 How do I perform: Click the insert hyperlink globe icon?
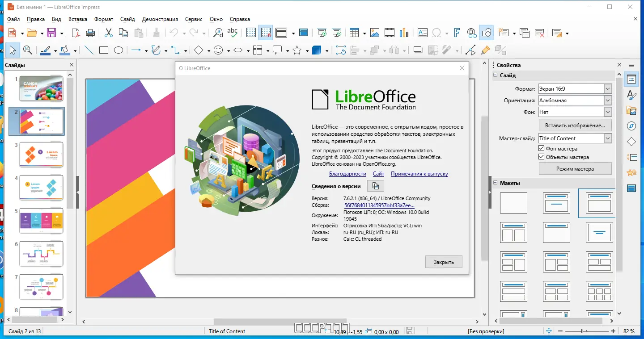click(472, 33)
